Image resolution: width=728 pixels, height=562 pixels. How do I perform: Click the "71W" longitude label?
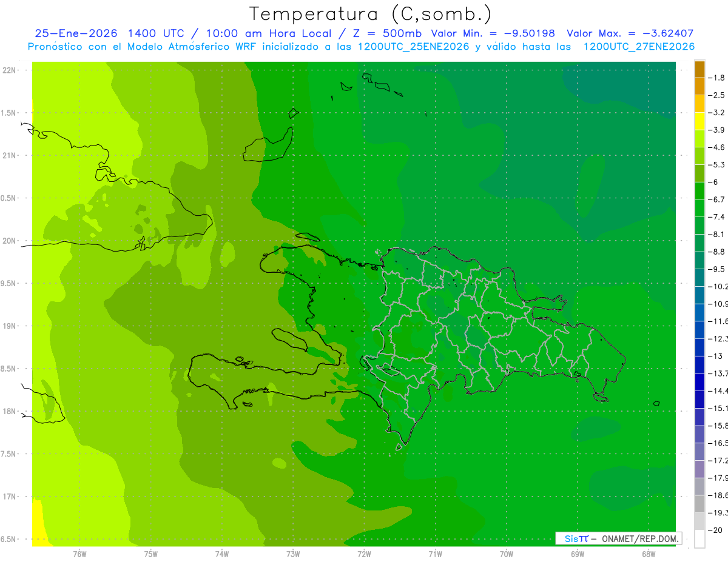tap(435, 553)
